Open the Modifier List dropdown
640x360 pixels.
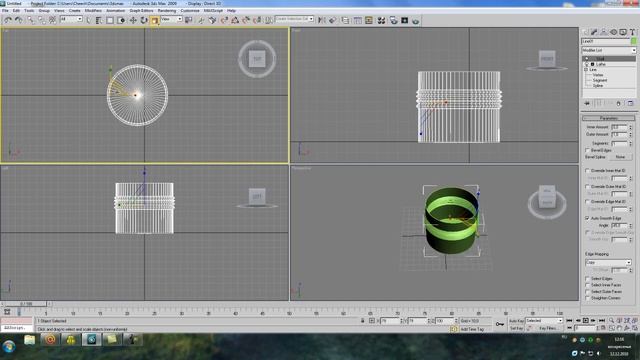609,50
